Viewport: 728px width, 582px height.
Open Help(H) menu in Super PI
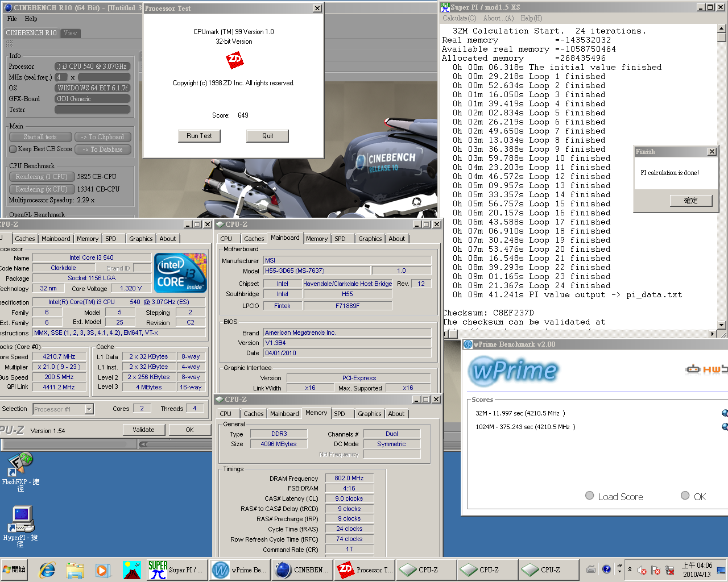click(x=532, y=18)
